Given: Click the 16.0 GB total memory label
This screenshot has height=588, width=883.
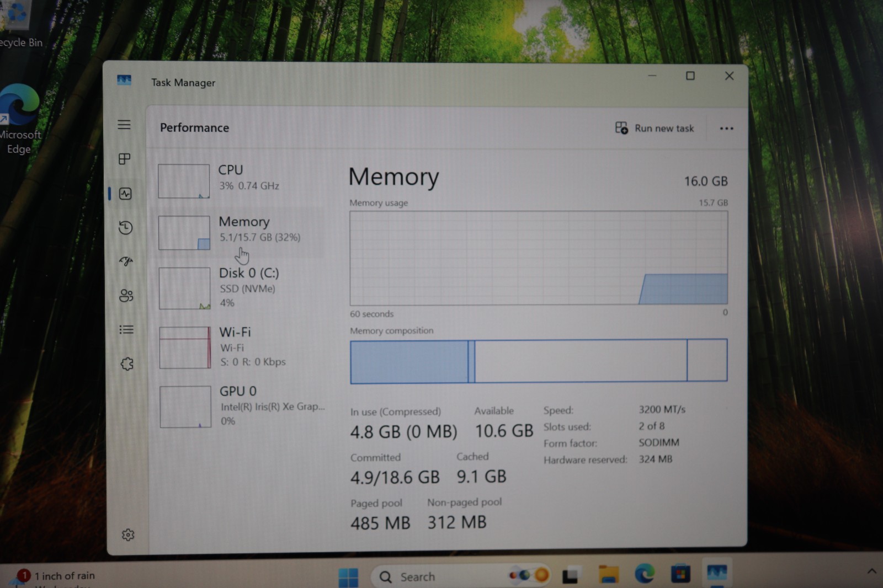Looking at the screenshot, I should point(706,181).
